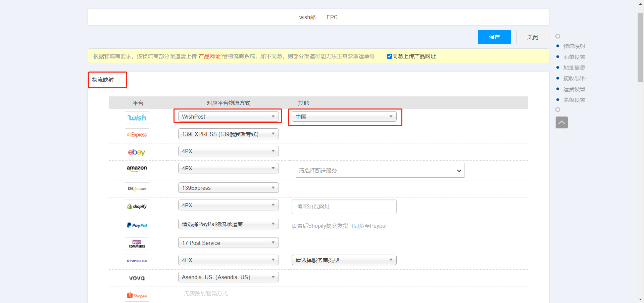Jump to 地址信息 section in side navigation
The height and width of the screenshot is (303, 644).
click(574, 68)
